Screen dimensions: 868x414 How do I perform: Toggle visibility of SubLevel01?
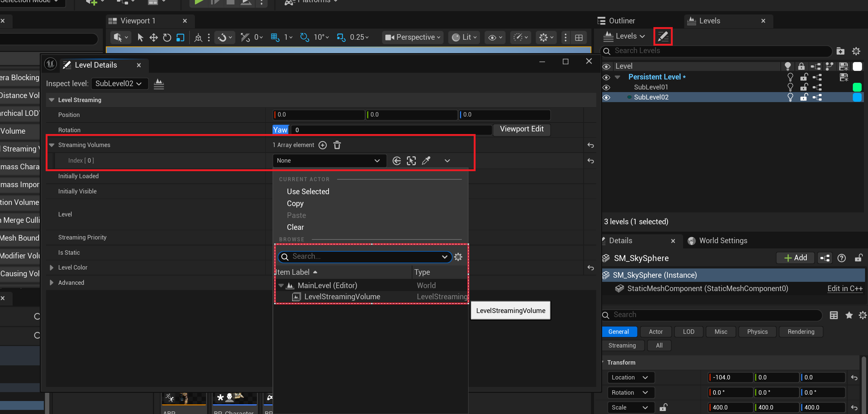606,87
